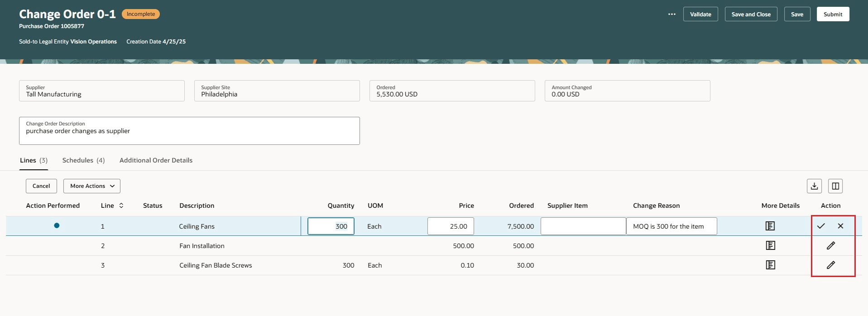Viewport: 868px width, 316px height.
Task: Sort by Line column arrows
Action: (x=121, y=206)
